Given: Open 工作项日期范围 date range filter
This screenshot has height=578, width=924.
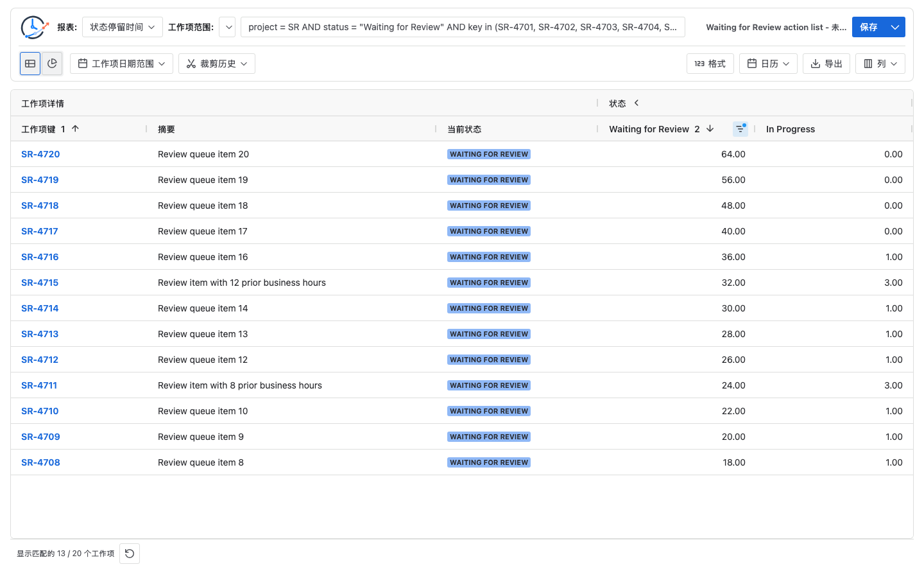Looking at the screenshot, I should coord(121,64).
